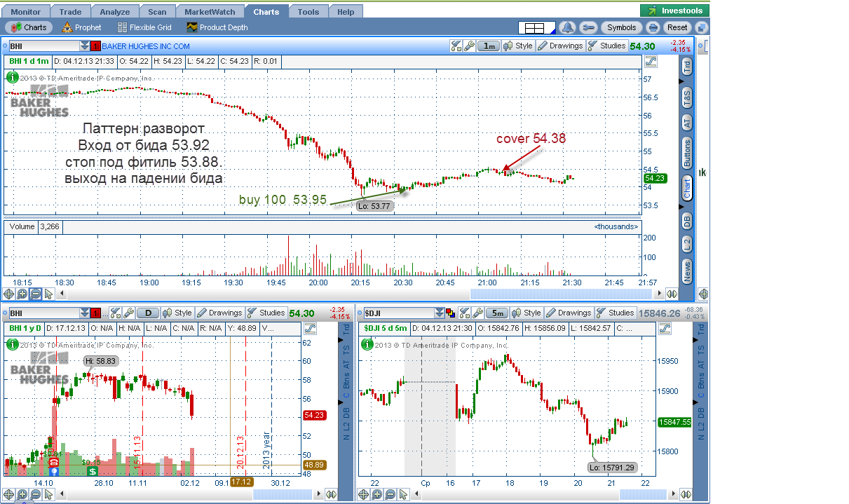
Task: Zoom in on daily BHI chart
Action: tap(22, 494)
